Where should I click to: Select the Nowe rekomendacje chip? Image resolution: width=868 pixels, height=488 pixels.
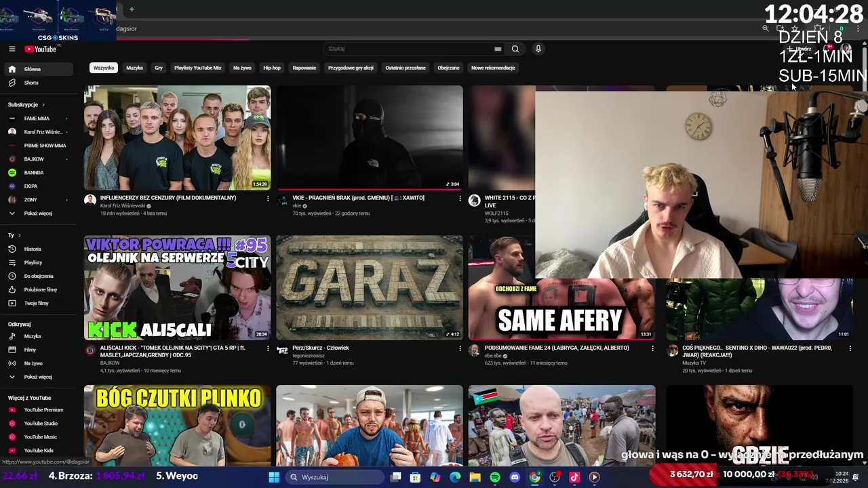point(493,68)
